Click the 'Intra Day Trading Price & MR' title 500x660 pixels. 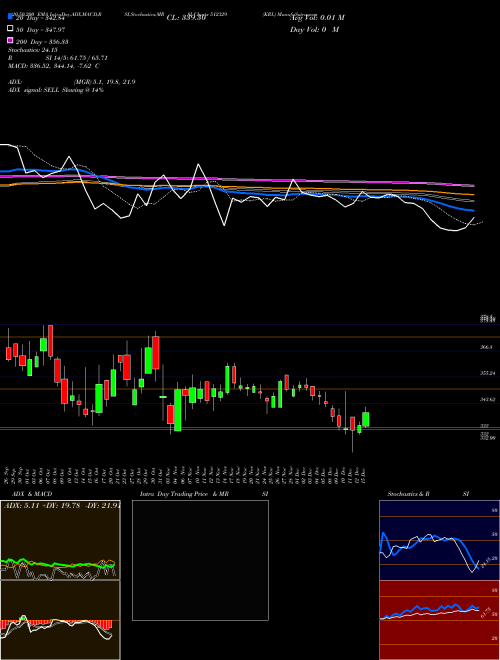(184, 494)
